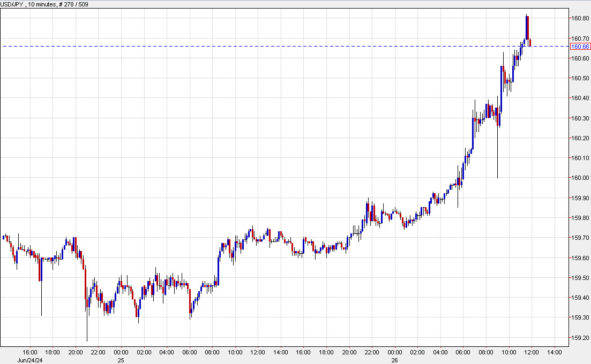Click the 08:00 time axis label
This screenshot has height=364, width=591.
tap(212, 353)
